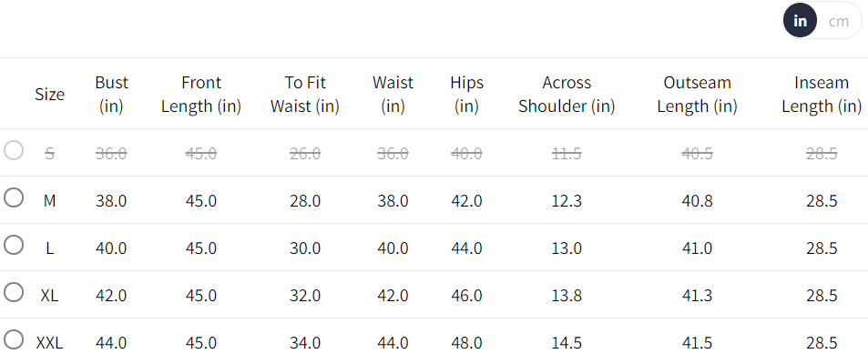Click the M size label
868x364 pixels.
(49, 201)
